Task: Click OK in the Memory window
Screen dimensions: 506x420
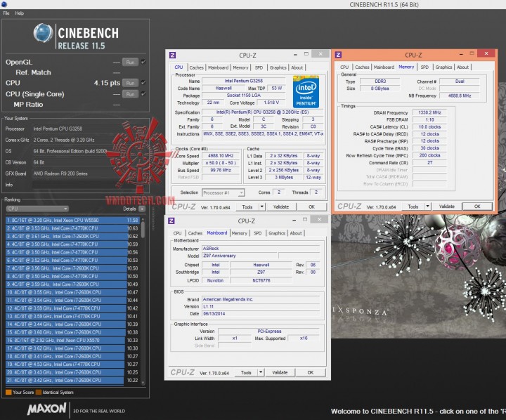Action: tap(477, 206)
